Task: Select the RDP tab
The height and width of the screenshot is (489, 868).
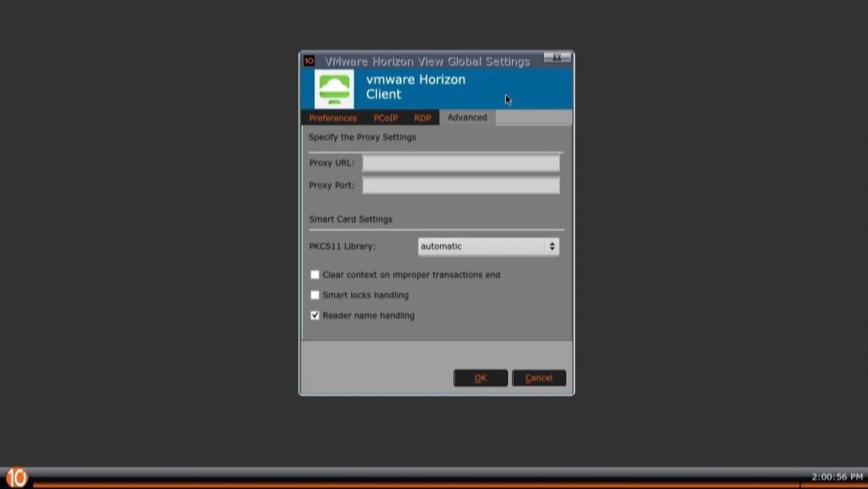Action: tap(422, 118)
